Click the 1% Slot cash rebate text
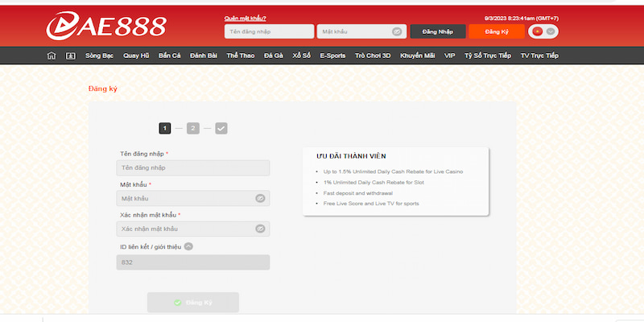This screenshot has width=644, height=322. tap(374, 183)
